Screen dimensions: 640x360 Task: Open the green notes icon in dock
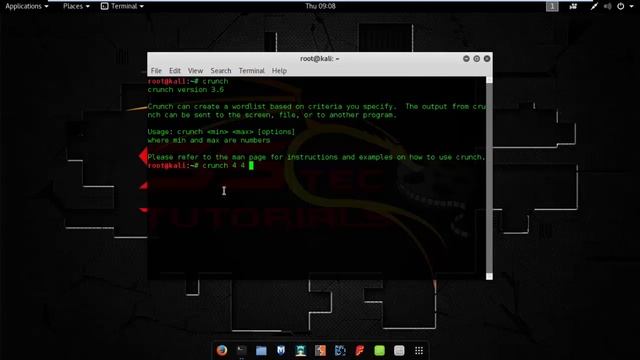click(380, 351)
